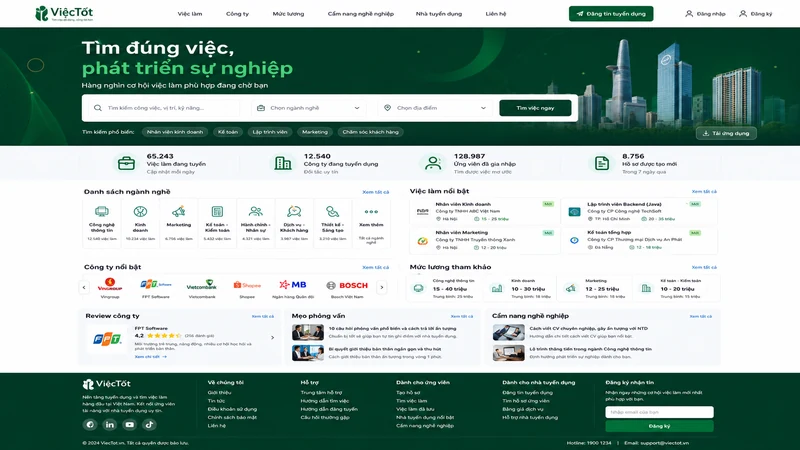Image resolution: width=800 pixels, height=450 pixels.
Task: Click document icon beside 8.756 profiles
Action: 602,163
